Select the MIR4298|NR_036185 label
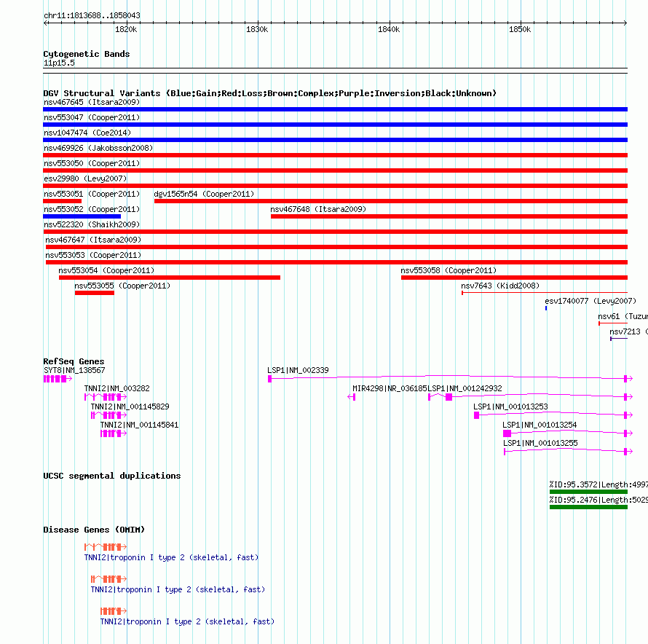 pos(390,389)
